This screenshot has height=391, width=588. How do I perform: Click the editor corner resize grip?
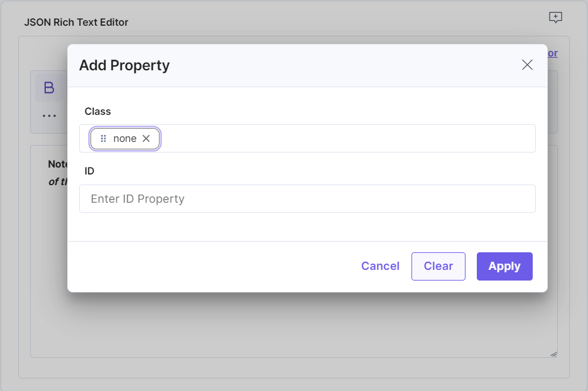553,354
